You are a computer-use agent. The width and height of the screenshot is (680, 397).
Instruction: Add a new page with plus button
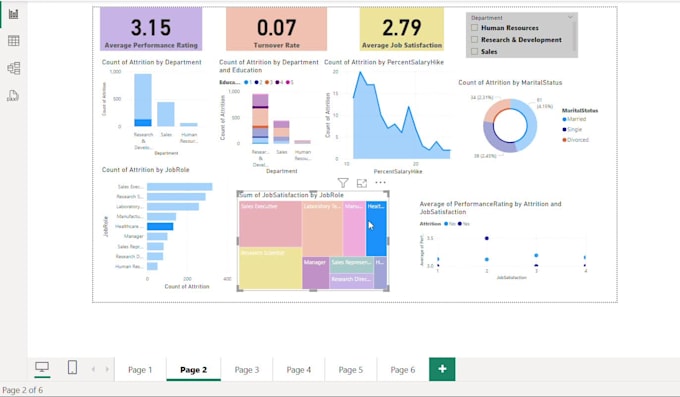tap(442, 369)
